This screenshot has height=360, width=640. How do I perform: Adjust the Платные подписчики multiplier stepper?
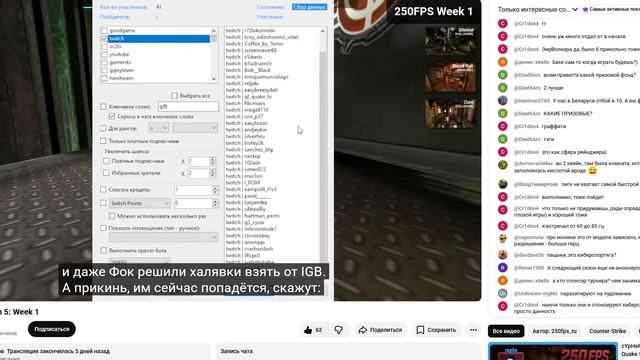pyautogui.click(x=212, y=161)
